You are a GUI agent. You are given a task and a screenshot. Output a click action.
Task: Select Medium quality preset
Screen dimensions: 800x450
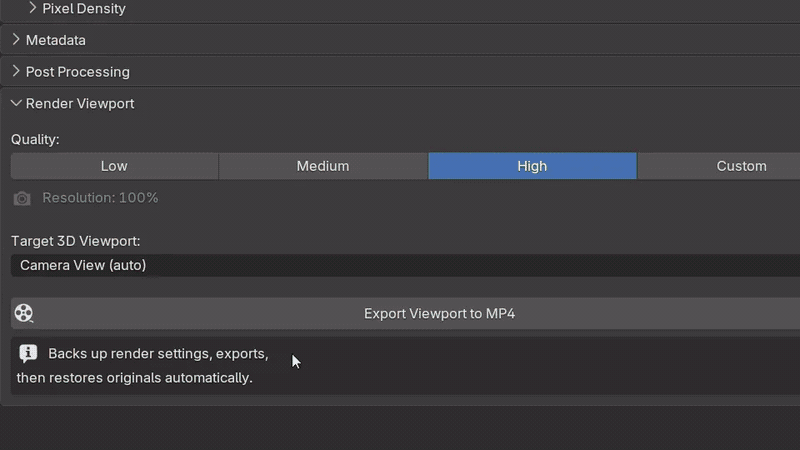pyautogui.click(x=323, y=166)
